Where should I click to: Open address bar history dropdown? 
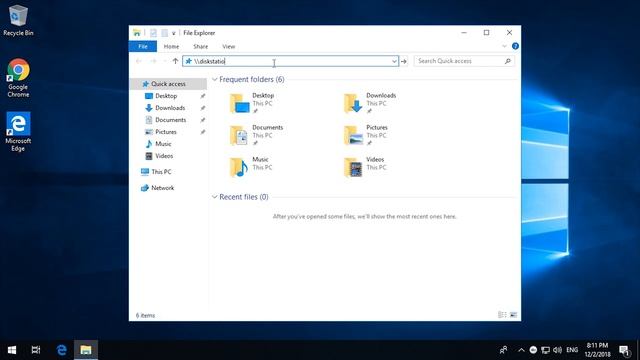(394, 61)
